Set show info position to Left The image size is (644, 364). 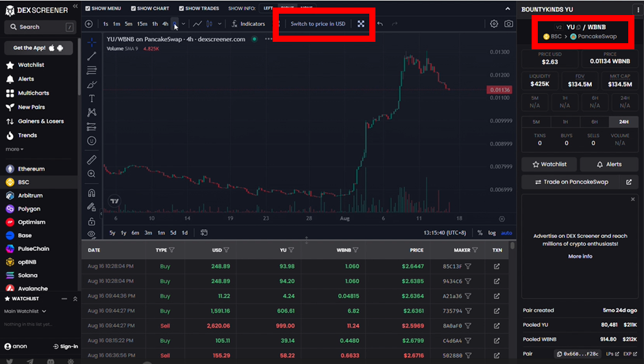point(268,8)
